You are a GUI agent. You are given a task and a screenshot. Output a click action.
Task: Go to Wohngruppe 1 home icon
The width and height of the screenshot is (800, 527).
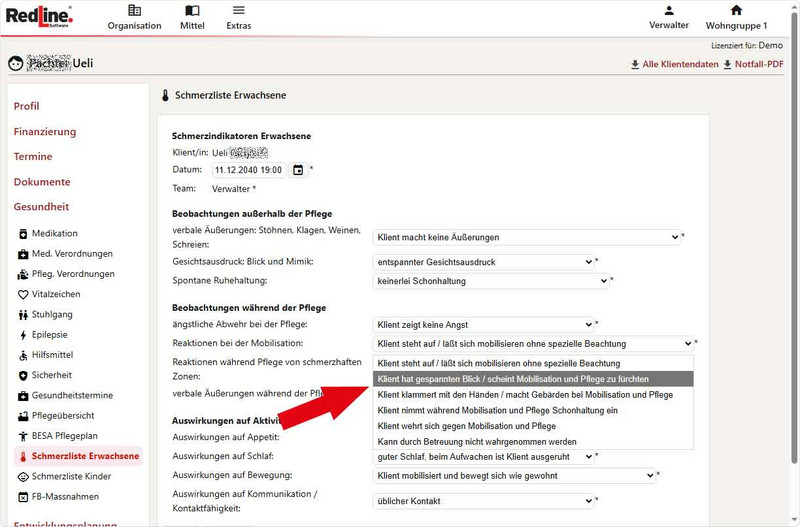736,11
